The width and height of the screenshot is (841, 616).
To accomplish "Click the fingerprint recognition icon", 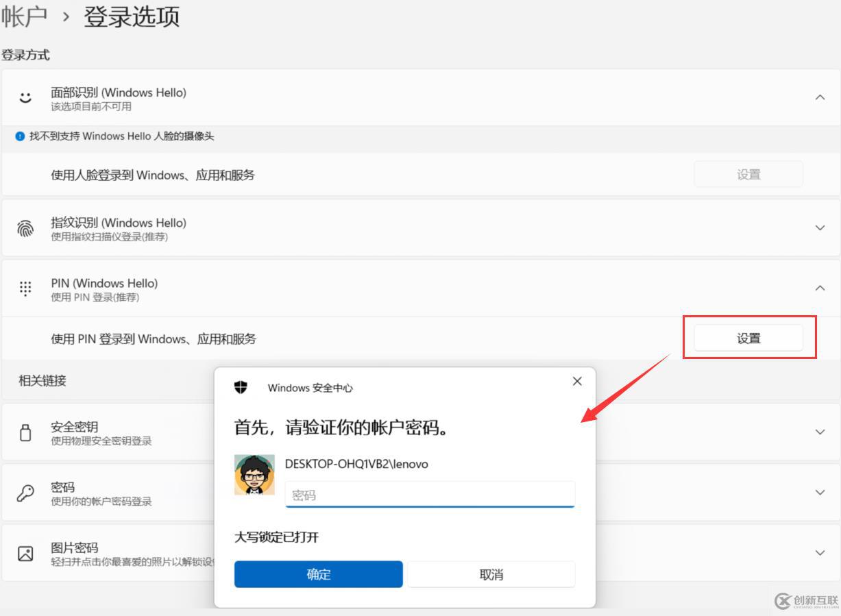I will coord(25,228).
